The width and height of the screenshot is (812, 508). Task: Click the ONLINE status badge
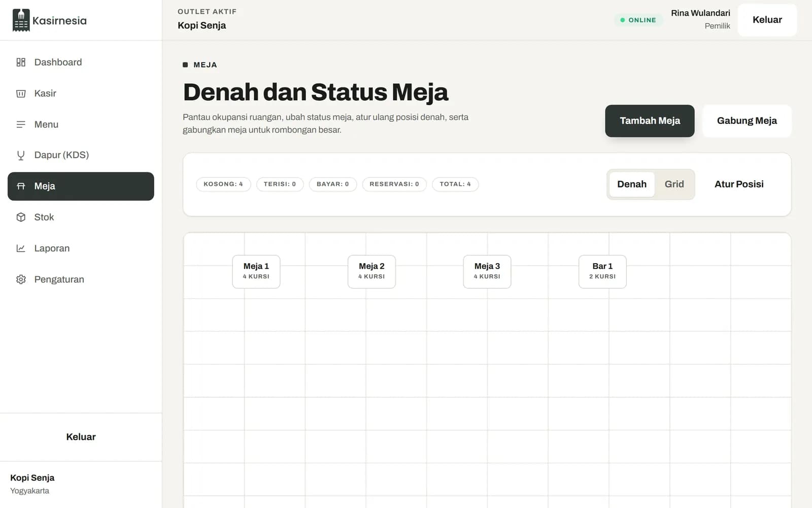click(x=638, y=20)
